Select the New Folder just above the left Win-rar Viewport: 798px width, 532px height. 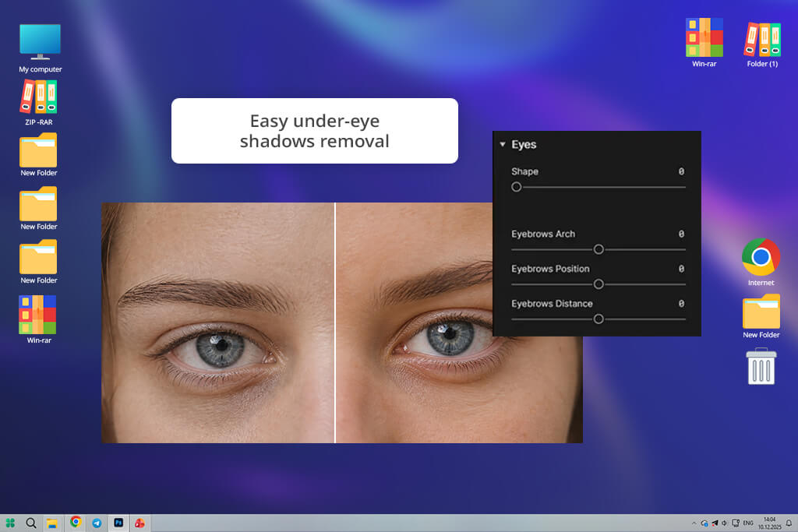click(x=39, y=262)
